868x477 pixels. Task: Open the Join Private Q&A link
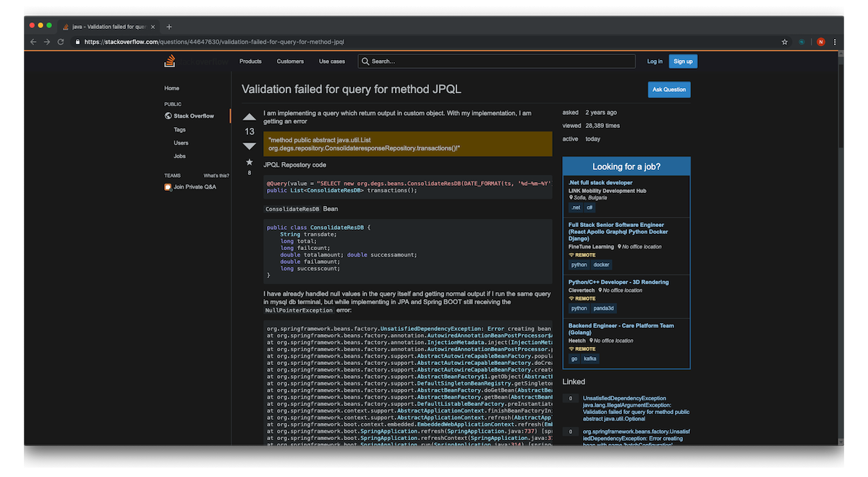[195, 187]
